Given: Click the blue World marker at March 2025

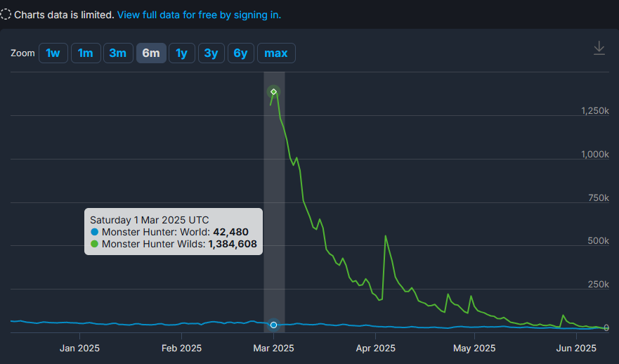Looking at the screenshot, I should click(274, 325).
